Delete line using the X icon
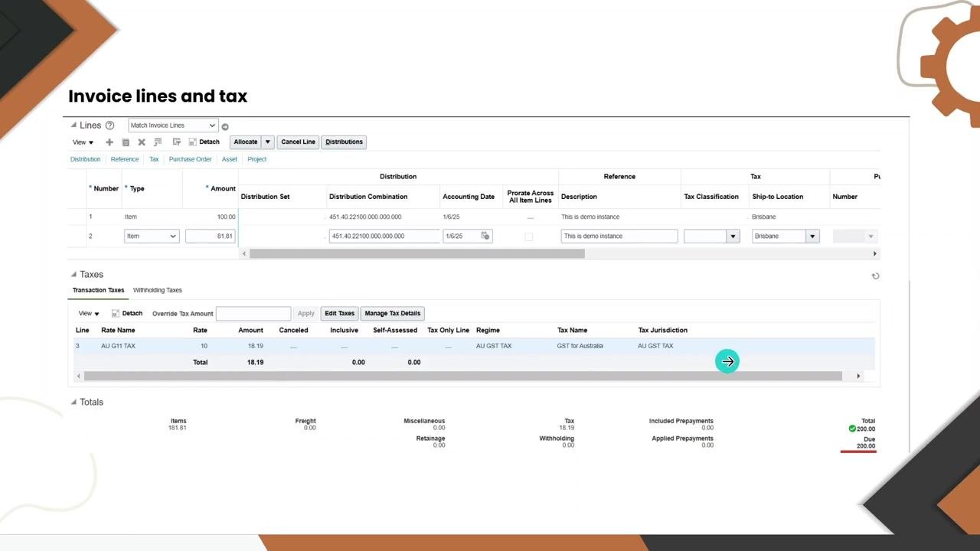 click(142, 142)
